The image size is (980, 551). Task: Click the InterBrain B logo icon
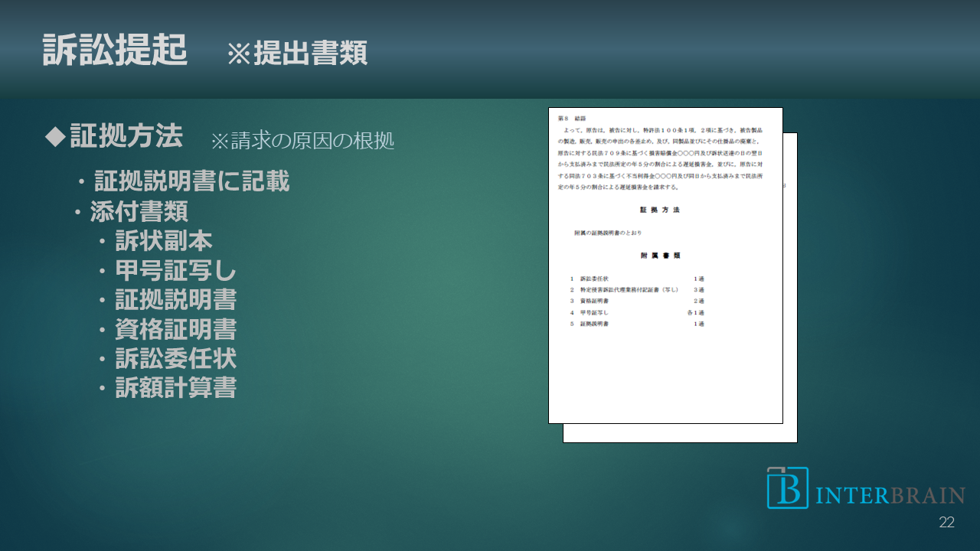coord(788,488)
